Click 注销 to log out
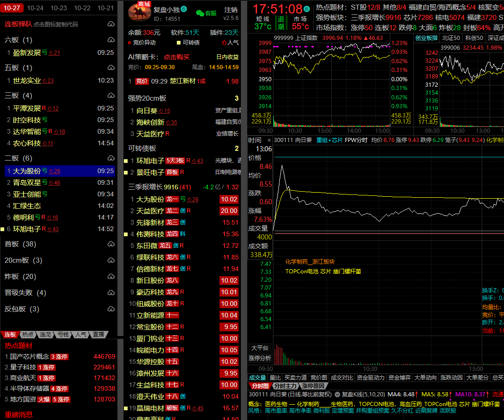This screenshot has height=420, width=504. (231, 9)
